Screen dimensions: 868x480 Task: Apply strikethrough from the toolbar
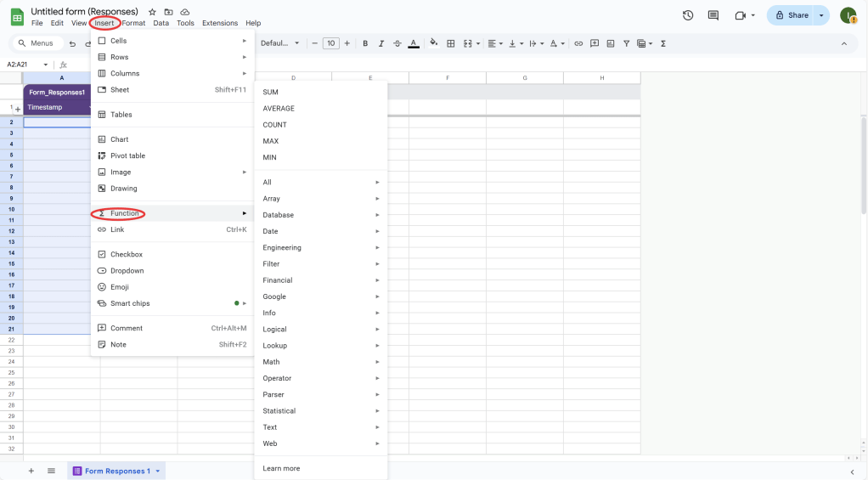(397, 43)
